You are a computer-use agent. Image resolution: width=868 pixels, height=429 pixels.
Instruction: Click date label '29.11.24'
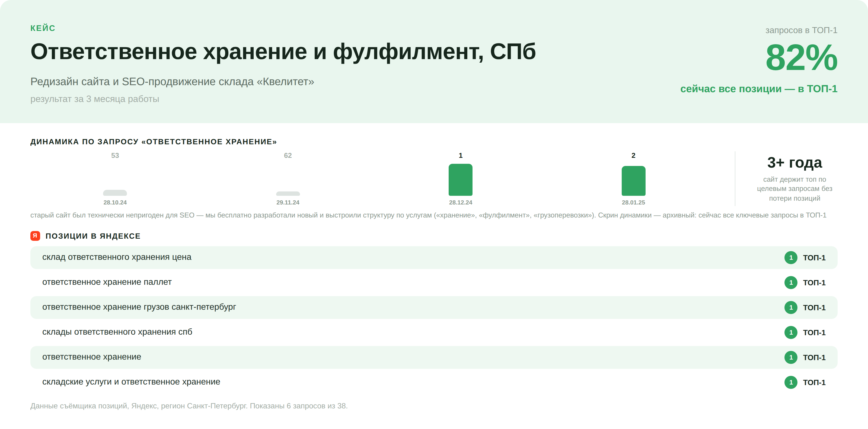coord(288,202)
